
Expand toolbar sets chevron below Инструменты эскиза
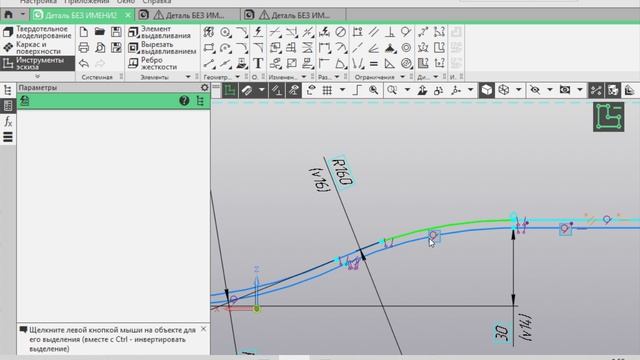point(38,76)
